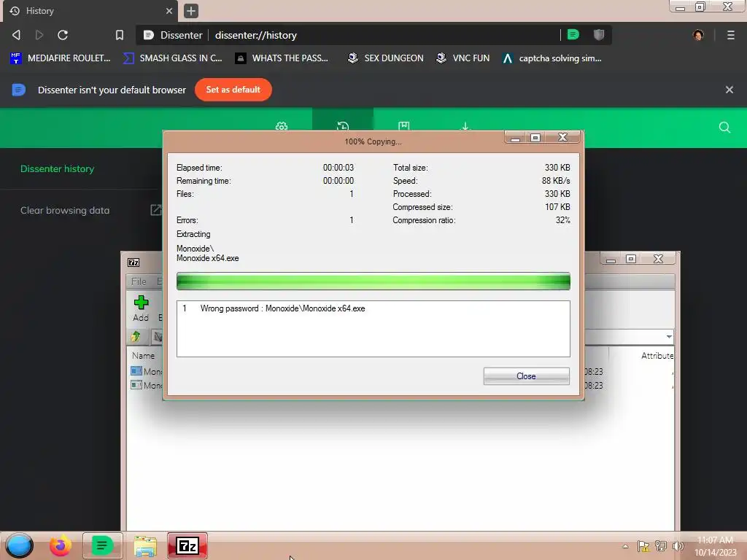This screenshot has width=747, height=560.
Task: Launch Firefox from the taskbar
Action: click(x=60, y=545)
